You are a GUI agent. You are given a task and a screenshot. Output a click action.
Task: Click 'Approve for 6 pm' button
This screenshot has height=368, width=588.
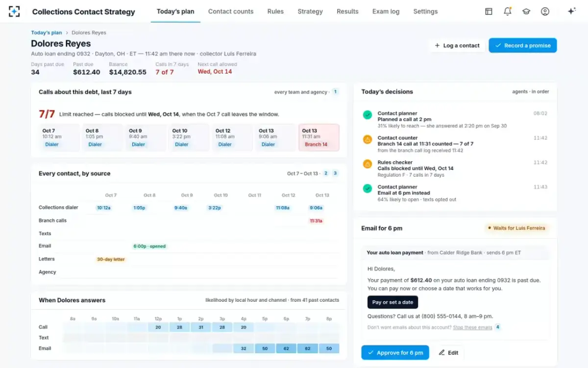point(395,352)
